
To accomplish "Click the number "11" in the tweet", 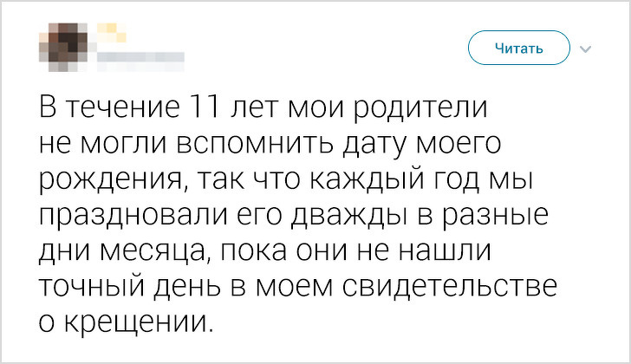I will point(202,112).
